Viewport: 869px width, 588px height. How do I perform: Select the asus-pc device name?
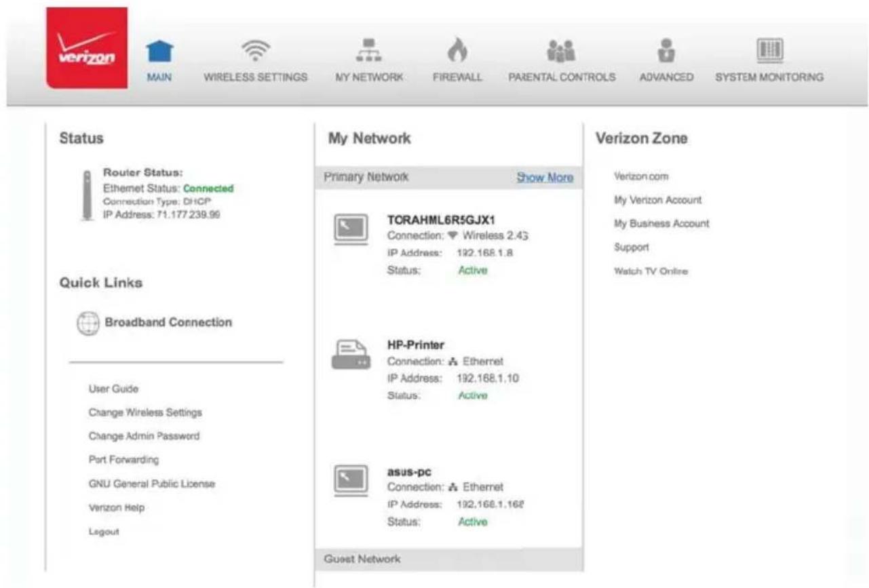coord(408,471)
